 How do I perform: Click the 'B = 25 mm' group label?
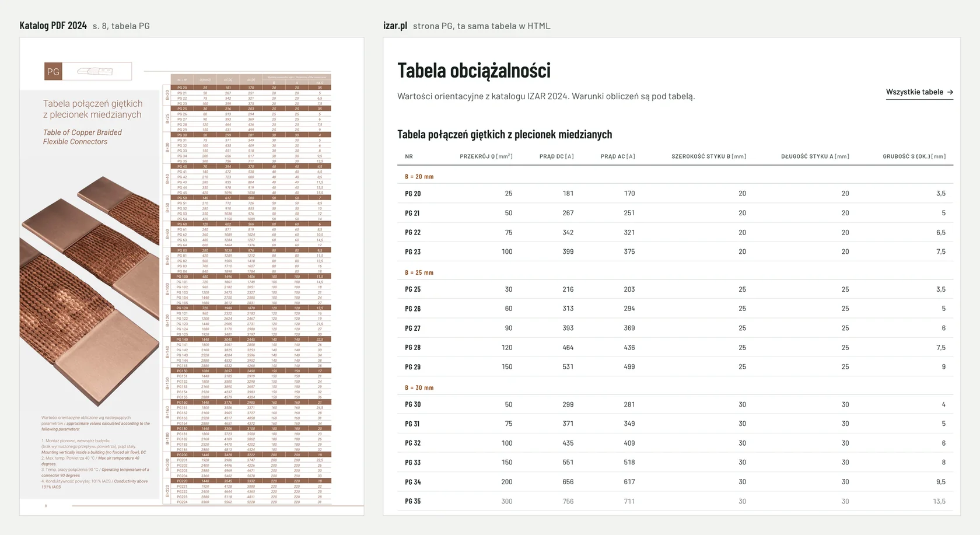(x=419, y=272)
